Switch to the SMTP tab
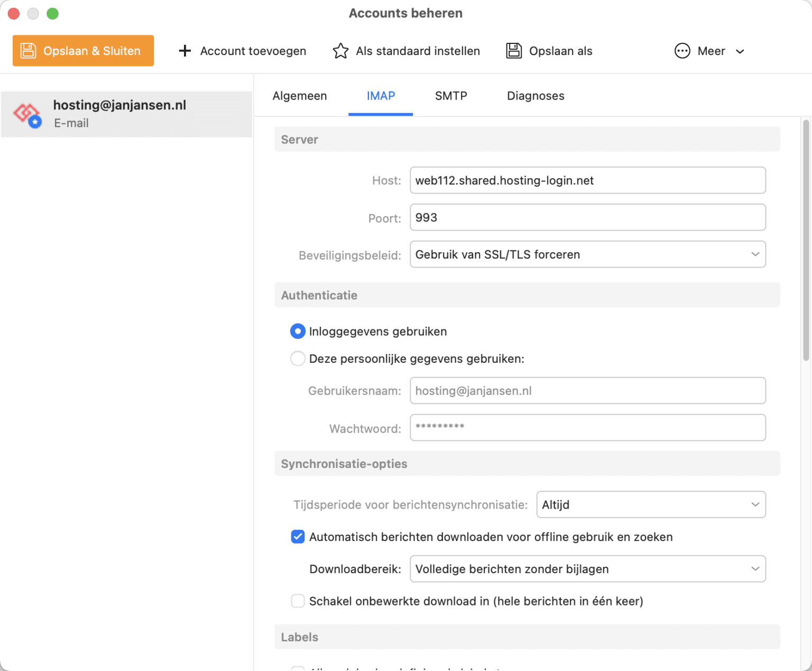The image size is (812, 671). click(450, 96)
